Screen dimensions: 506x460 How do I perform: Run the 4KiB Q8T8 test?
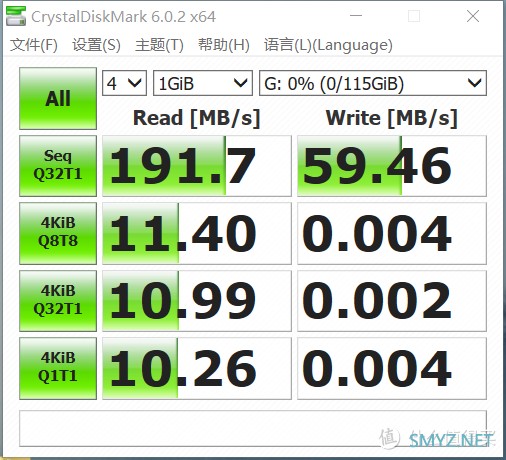click(58, 233)
